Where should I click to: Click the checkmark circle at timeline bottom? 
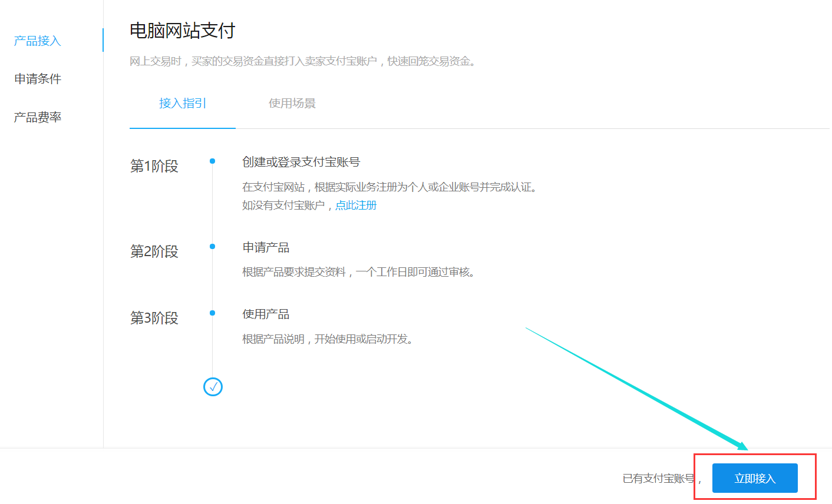tap(213, 387)
